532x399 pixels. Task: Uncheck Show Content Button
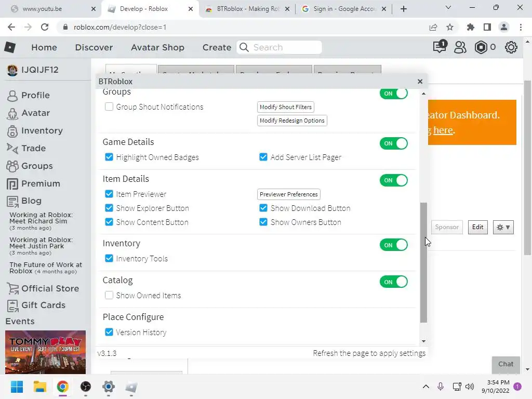pos(109,222)
